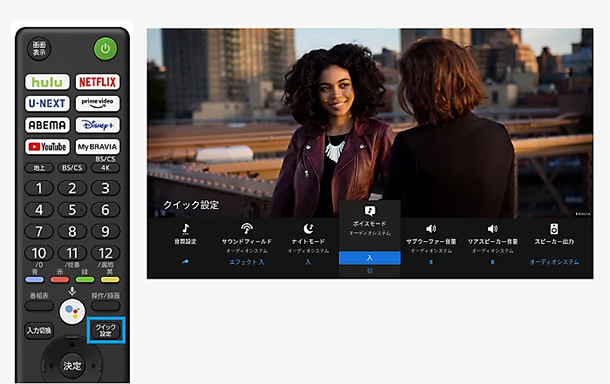Tap the クイック設定 button on the remote
This screenshot has height=384, width=610.
click(105, 331)
